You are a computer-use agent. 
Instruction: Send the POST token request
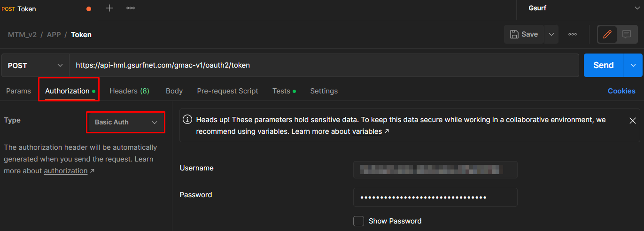pyautogui.click(x=603, y=65)
